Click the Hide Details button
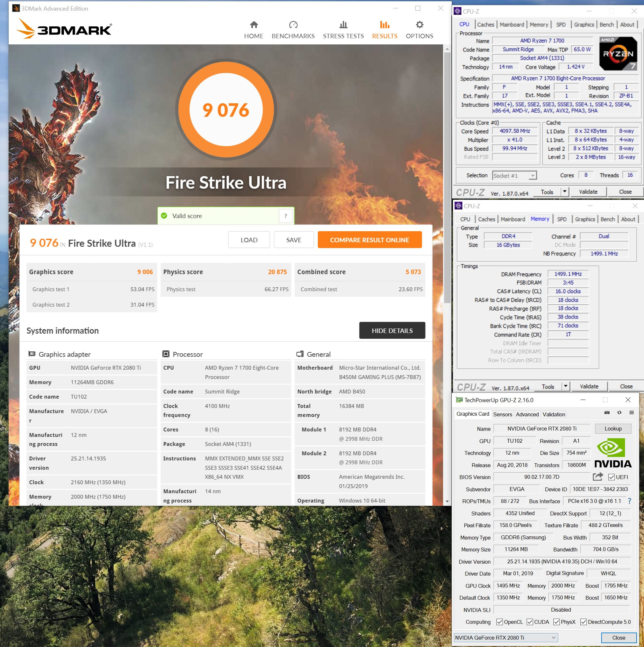 [392, 330]
